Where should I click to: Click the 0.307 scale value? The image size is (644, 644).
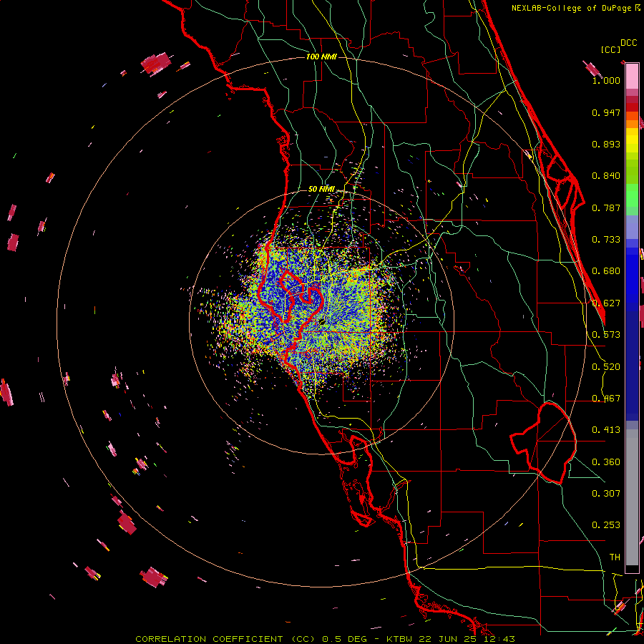pyautogui.click(x=606, y=493)
